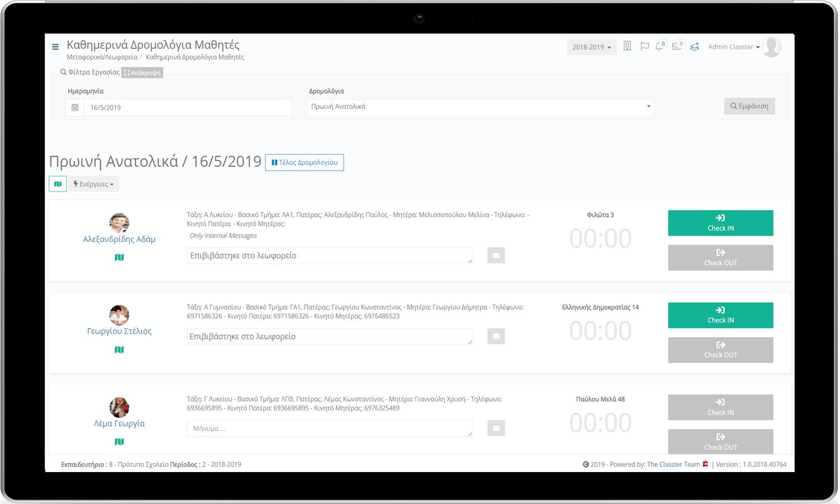Viewport: 840px width, 504px height.
Task: Click message field in Γεωργίου Στέλιος row
Action: (x=330, y=337)
